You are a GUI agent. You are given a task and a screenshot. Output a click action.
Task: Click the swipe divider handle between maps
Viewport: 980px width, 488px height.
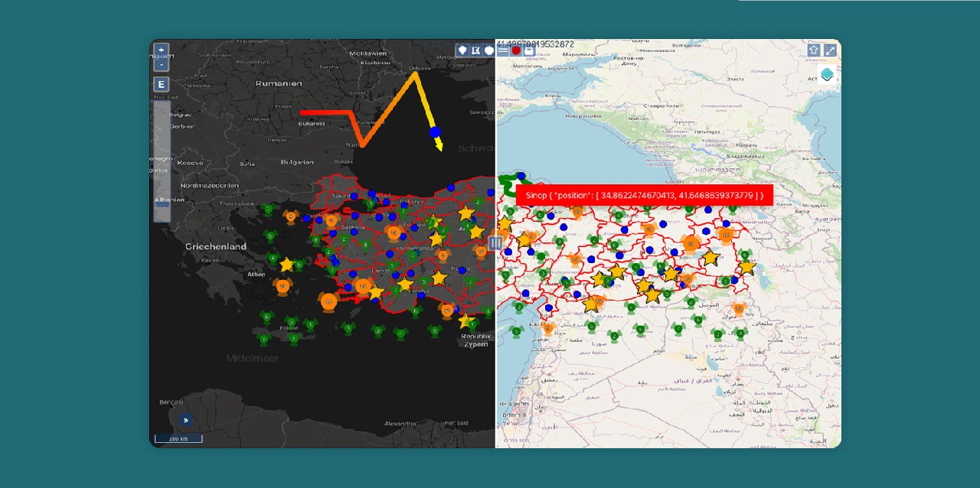tap(495, 243)
